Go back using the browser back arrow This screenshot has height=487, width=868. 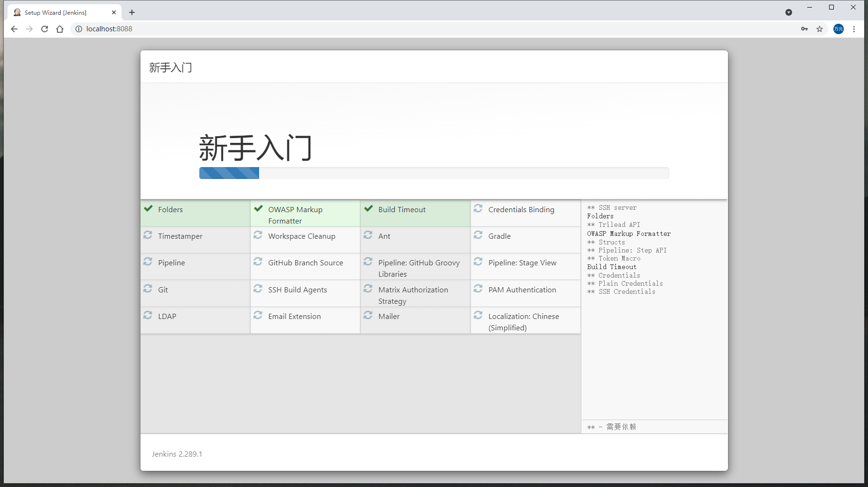[x=14, y=29]
